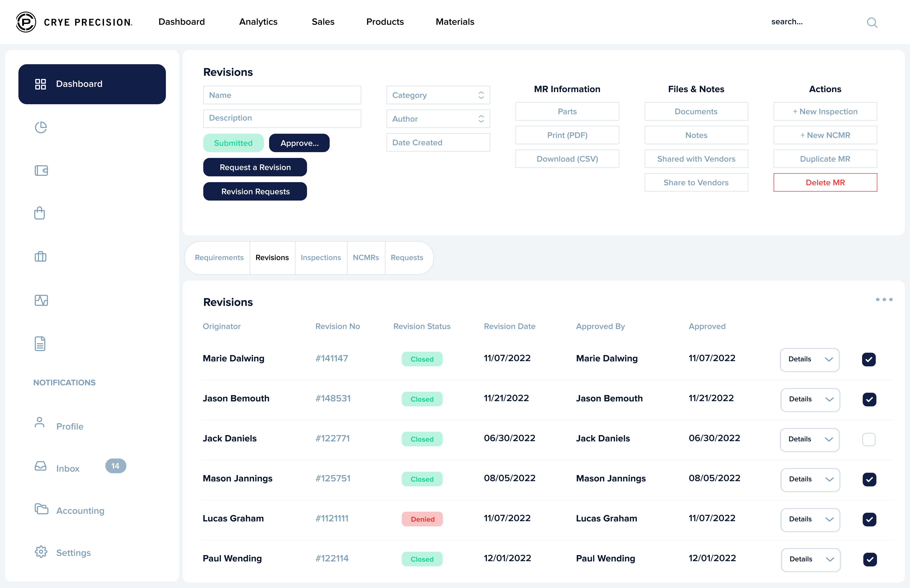The image size is (910, 588).
Task: Open Details for Marie Dalwing's revision
Action: [x=810, y=359]
